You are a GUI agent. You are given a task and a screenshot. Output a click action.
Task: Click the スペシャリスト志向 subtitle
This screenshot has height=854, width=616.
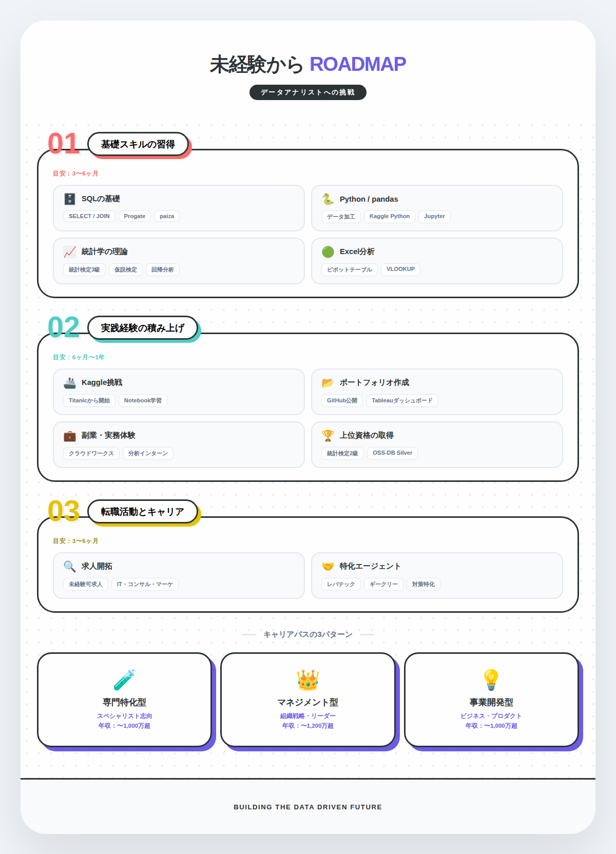(x=124, y=716)
